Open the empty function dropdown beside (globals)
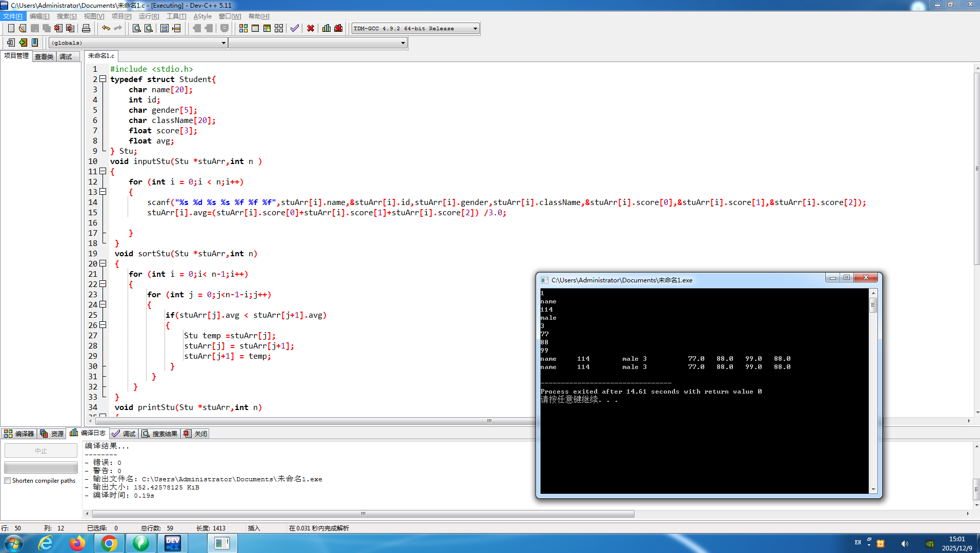Viewport: 980px width, 553px height. pyautogui.click(x=318, y=43)
